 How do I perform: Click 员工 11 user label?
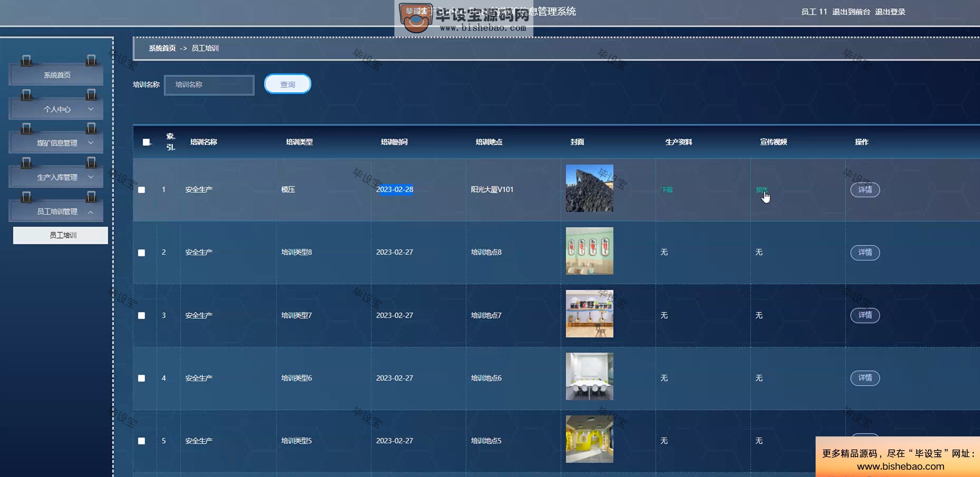tap(814, 12)
